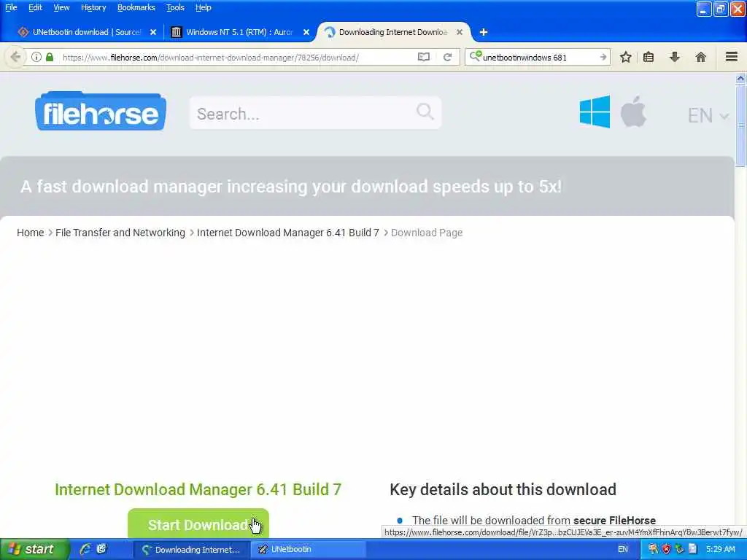This screenshot has width=747, height=560.
Task: Click the green Internet Download Manager 6.41 heading
Action: point(198,489)
